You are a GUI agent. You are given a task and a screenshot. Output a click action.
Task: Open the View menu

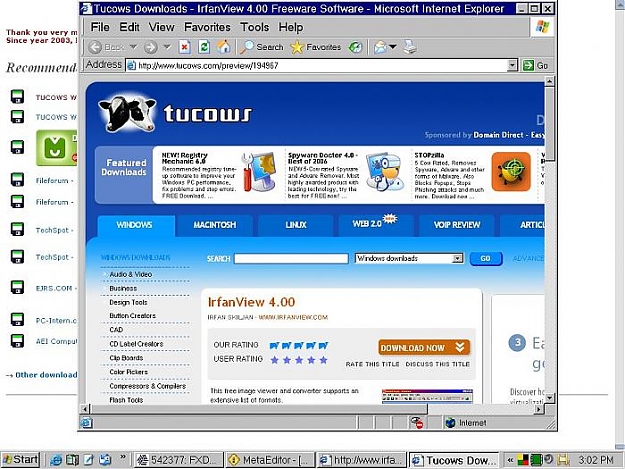[x=161, y=27]
